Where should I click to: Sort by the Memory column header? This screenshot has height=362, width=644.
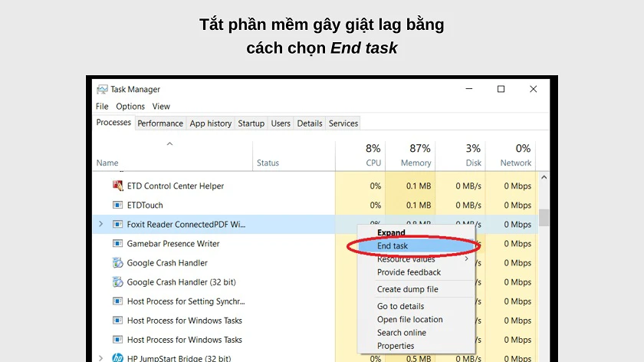coord(410,156)
